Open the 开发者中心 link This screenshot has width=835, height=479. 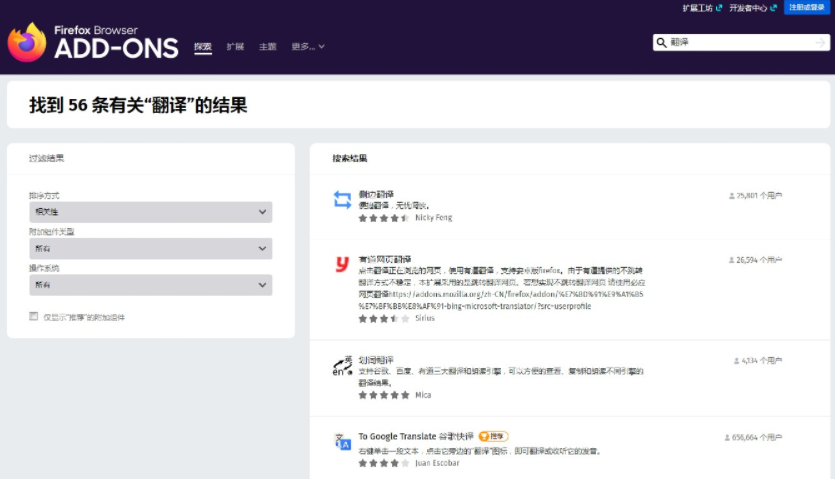pos(748,7)
